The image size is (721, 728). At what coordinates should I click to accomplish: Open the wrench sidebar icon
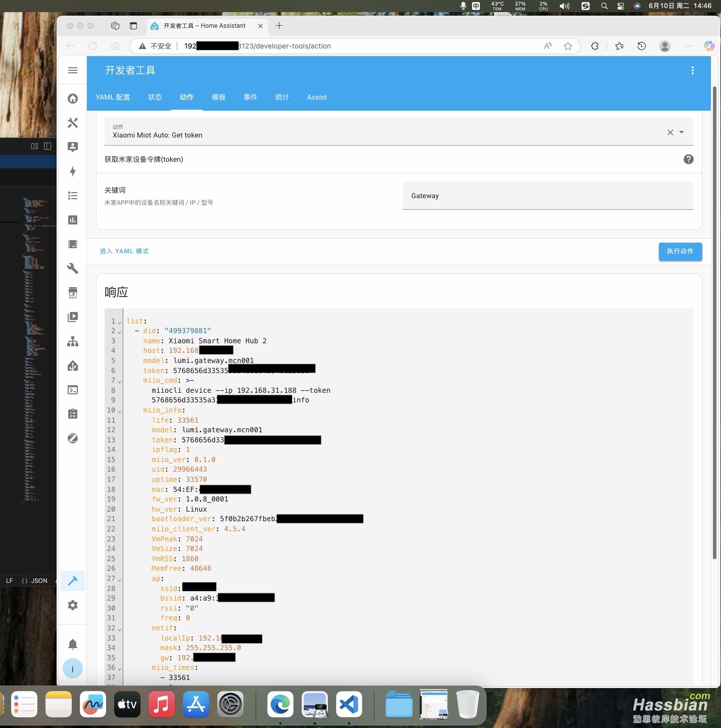pyautogui.click(x=73, y=268)
